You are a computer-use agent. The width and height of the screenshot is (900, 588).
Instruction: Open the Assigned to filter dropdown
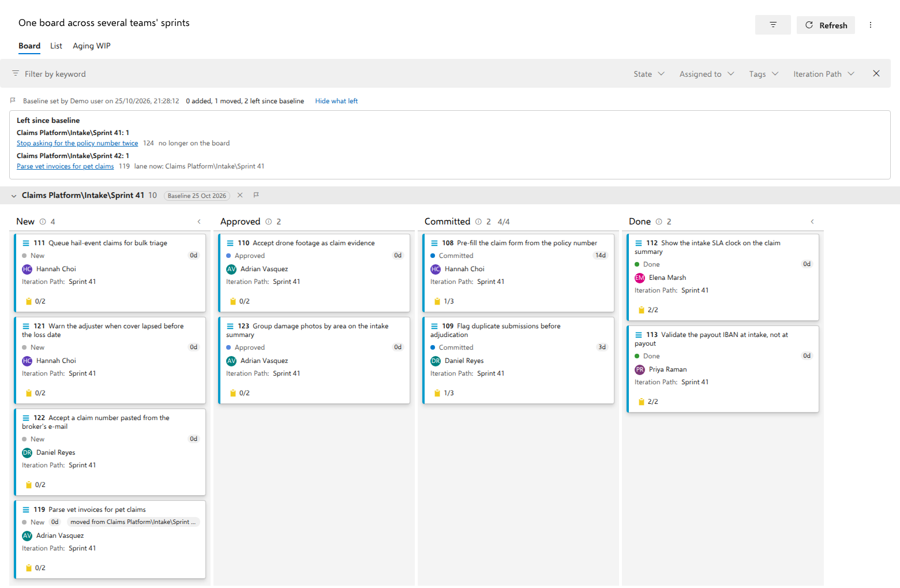707,74
